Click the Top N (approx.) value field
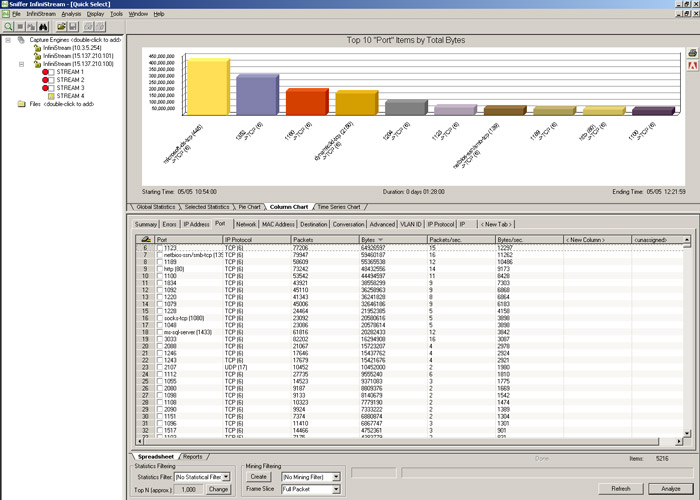 click(188, 489)
